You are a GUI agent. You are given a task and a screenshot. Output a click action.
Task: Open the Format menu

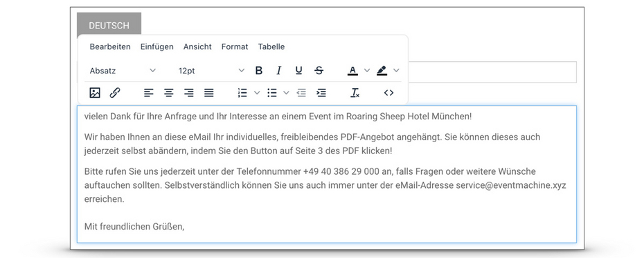tap(235, 46)
